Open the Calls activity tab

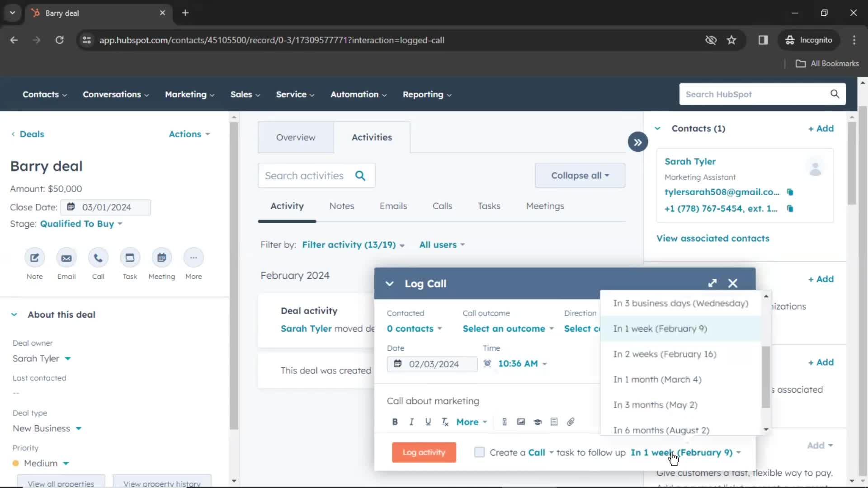click(442, 206)
